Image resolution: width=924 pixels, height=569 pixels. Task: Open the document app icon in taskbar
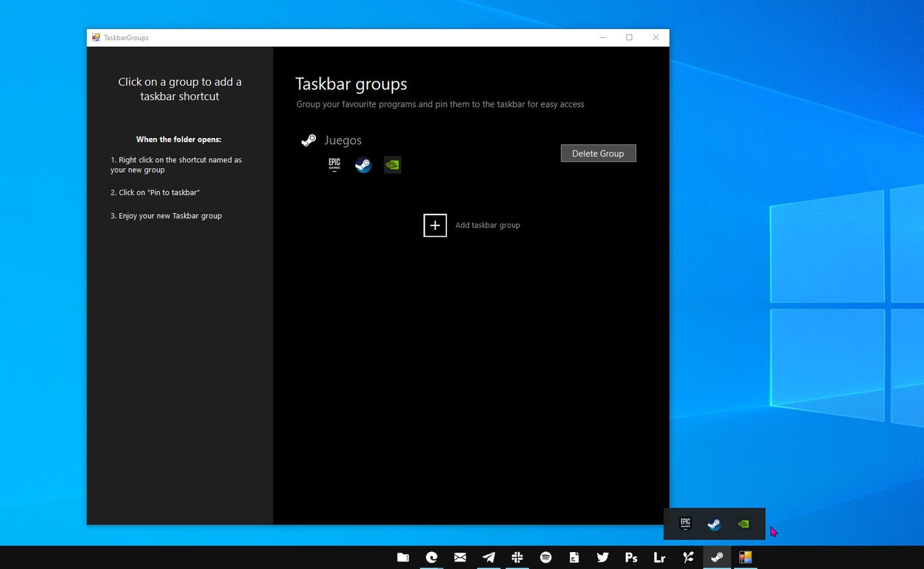pyautogui.click(x=574, y=557)
